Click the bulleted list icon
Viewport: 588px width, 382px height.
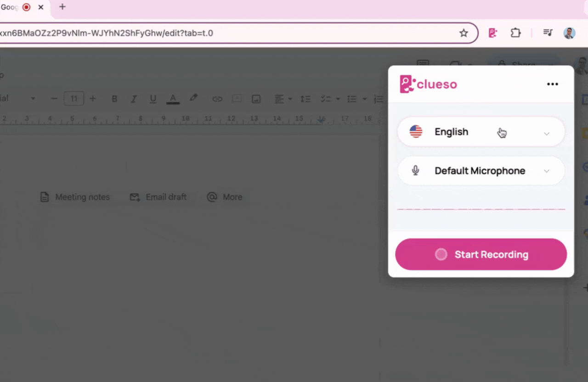pos(352,99)
